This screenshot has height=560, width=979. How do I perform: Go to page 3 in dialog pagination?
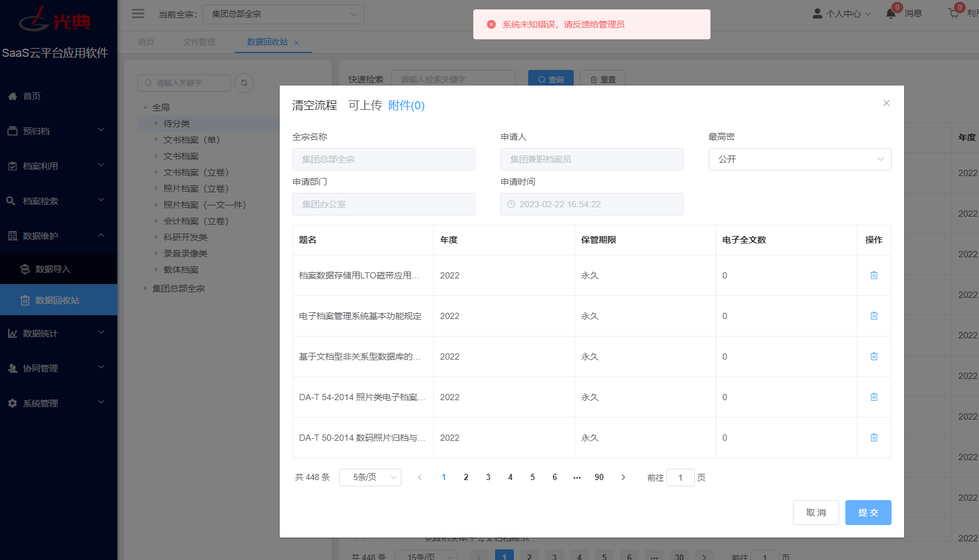[488, 478]
